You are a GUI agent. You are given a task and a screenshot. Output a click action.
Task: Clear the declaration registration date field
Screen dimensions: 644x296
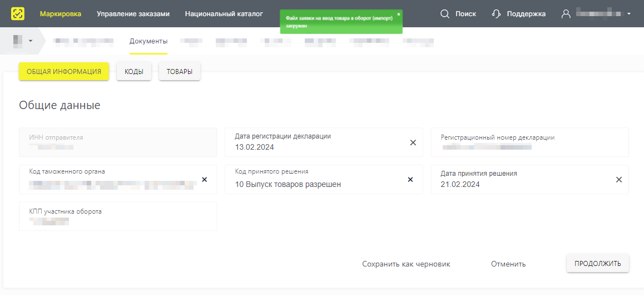click(413, 142)
